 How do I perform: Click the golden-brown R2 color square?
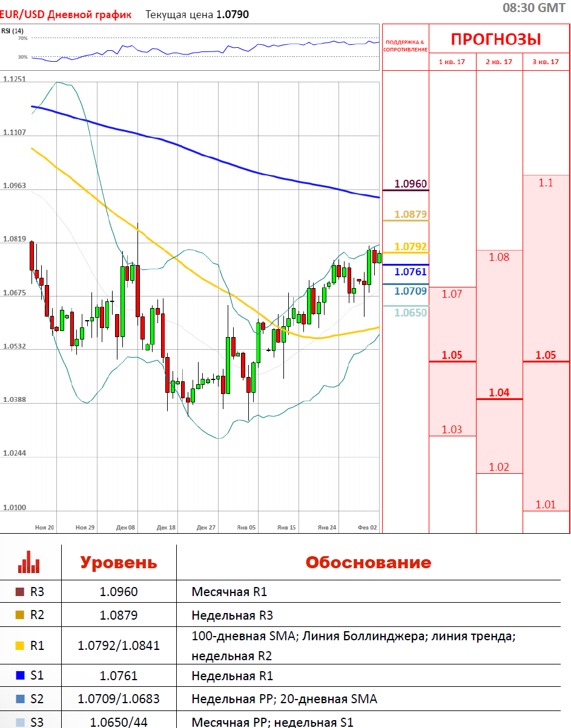click(x=20, y=615)
